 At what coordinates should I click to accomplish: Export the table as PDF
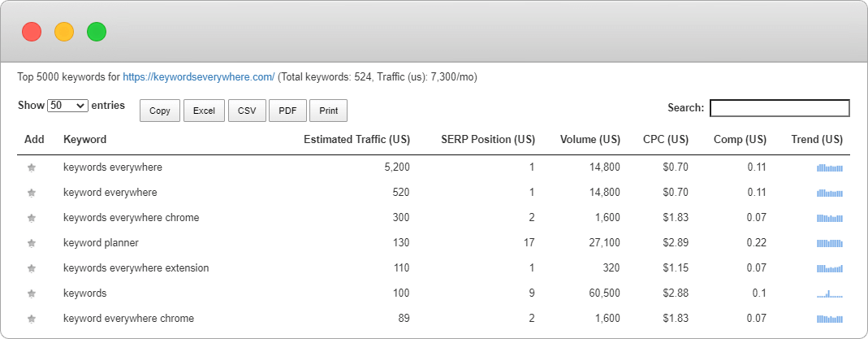(x=287, y=111)
